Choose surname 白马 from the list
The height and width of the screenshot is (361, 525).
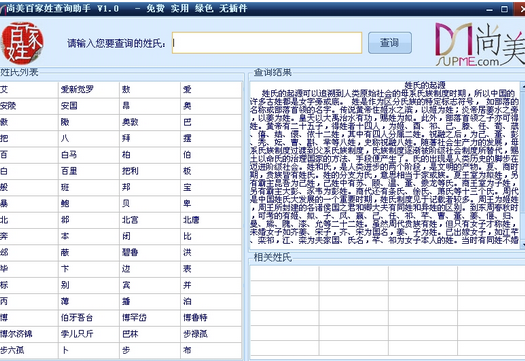click(69, 155)
